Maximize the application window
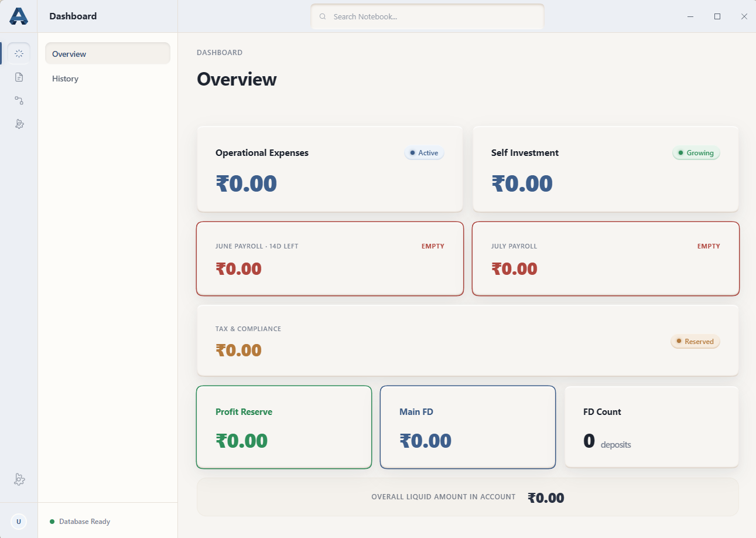The image size is (756, 538). pyautogui.click(x=717, y=16)
